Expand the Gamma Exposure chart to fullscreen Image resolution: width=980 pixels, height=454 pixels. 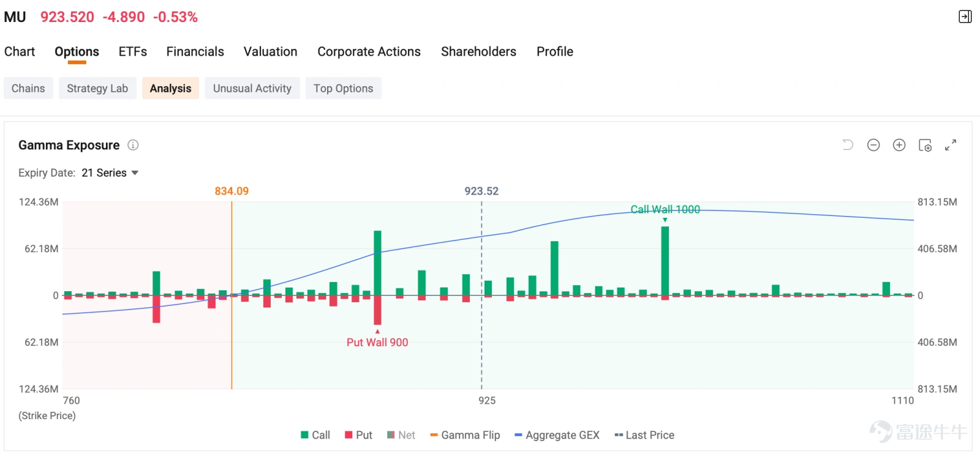[951, 145]
